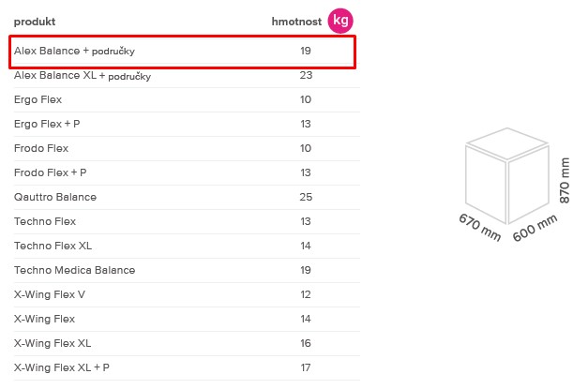588x389 pixels.
Task: Click the Qauttro Balance product row
Action: coord(187,198)
